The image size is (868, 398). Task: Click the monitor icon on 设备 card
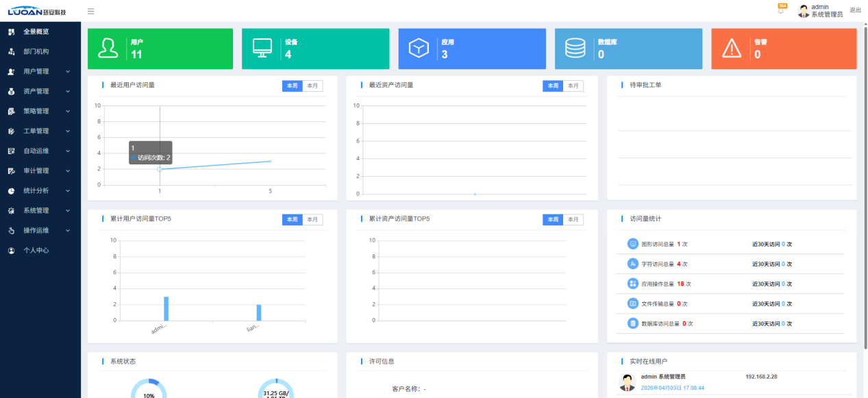(262, 49)
